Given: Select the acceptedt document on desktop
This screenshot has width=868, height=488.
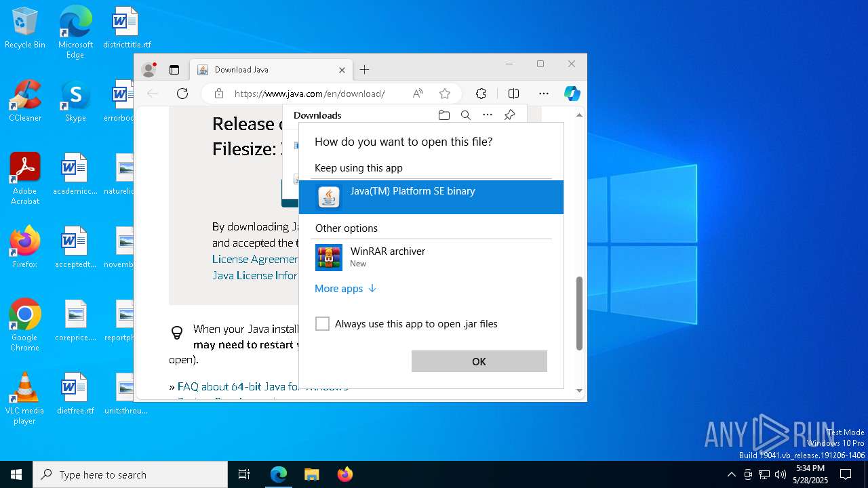Looking at the screenshot, I should pos(75,247).
